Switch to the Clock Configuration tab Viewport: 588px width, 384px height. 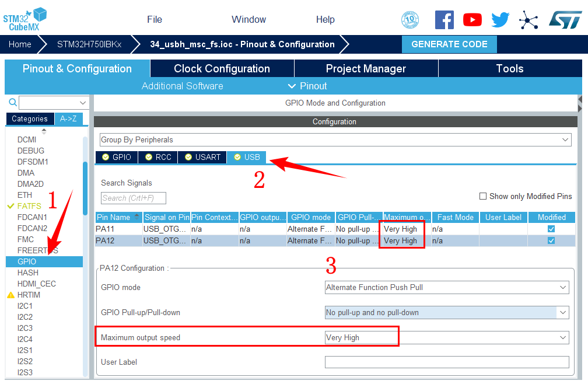[x=222, y=69]
